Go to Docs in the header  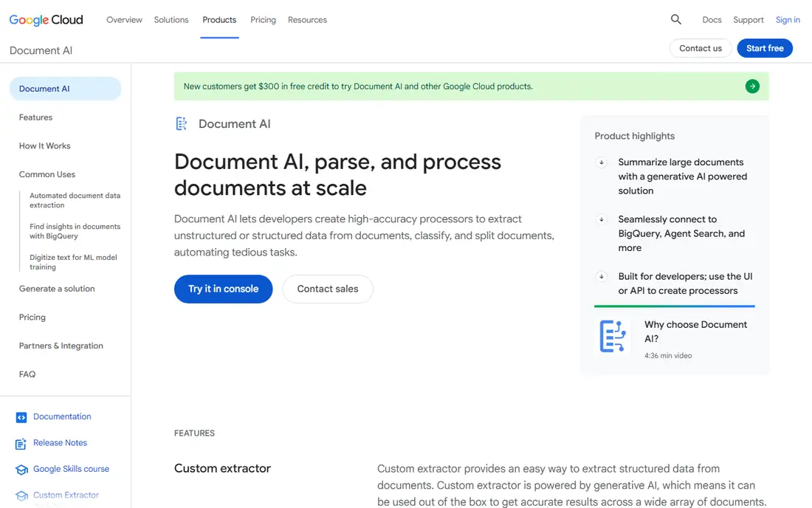pos(712,20)
